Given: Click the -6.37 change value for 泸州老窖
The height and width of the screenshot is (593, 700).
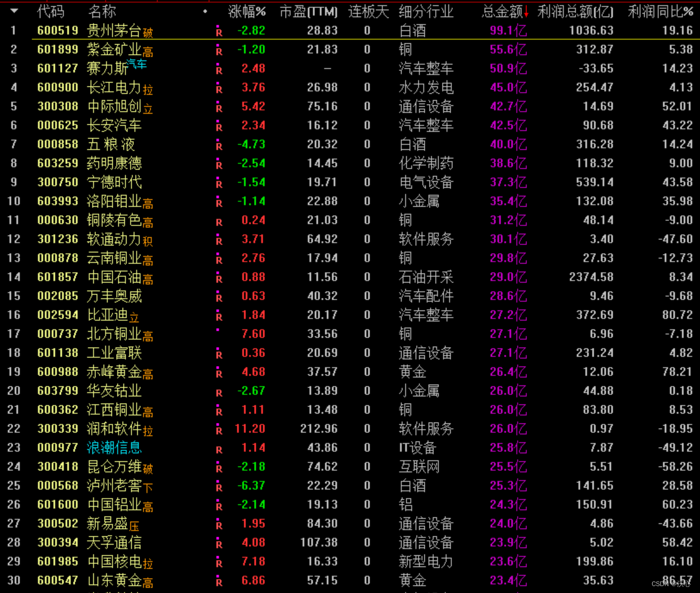Looking at the screenshot, I should [x=252, y=486].
